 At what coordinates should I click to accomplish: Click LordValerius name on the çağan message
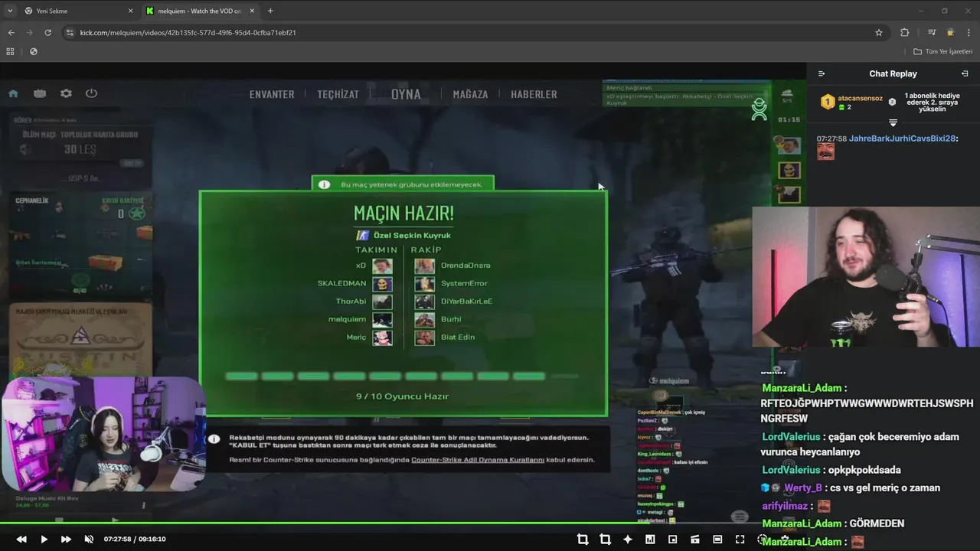coord(791,437)
